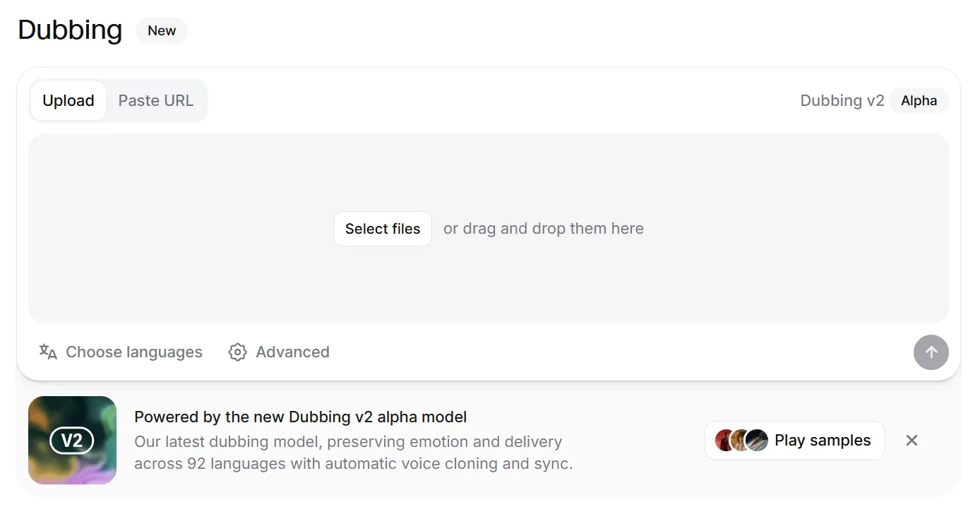The height and width of the screenshot is (507, 980).
Task: Click the gear icon for Advanced settings
Action: point(238,352)
